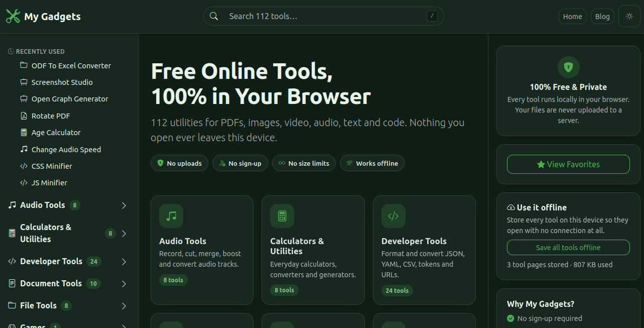Open Rotate PDF from recently used

(51, 116)
